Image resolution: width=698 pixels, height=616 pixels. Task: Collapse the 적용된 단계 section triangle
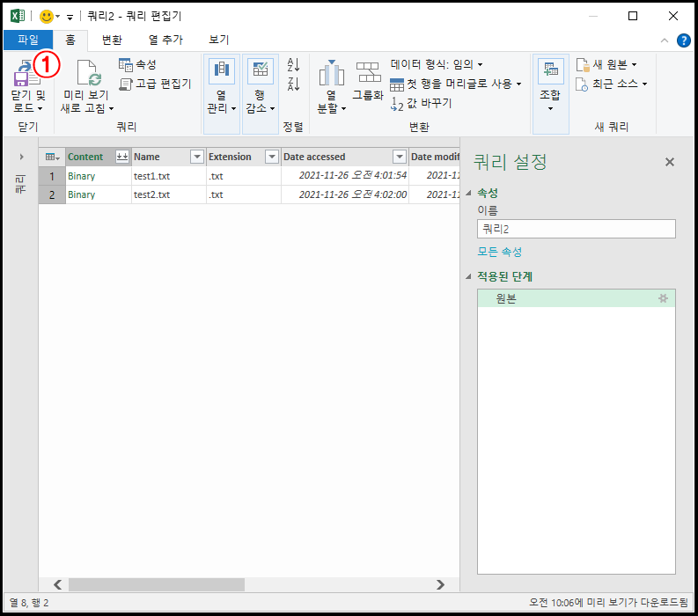coord(468,277)
